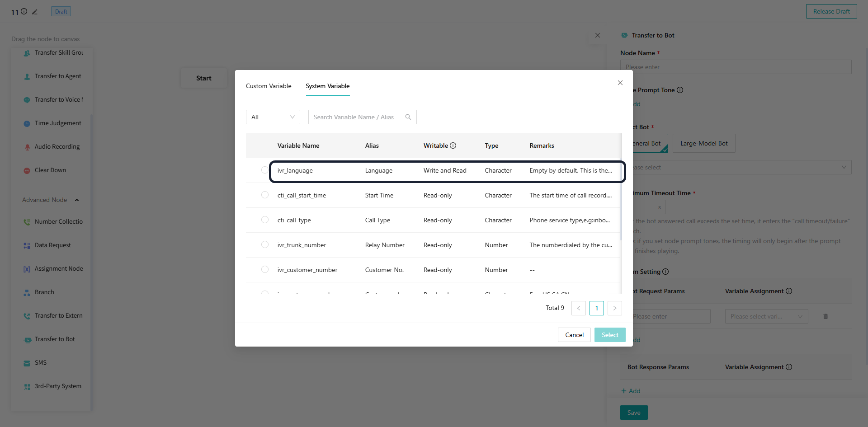
Task: Close the variable selection dialog
Action: pyautogui.click(x=620, y=83)
